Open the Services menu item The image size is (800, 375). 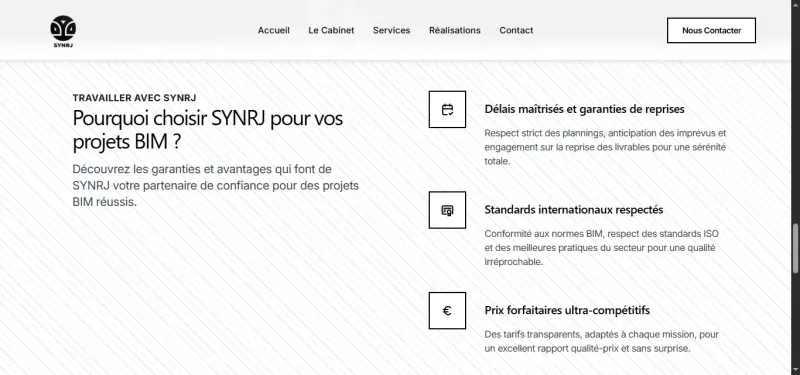click(391, 30)
